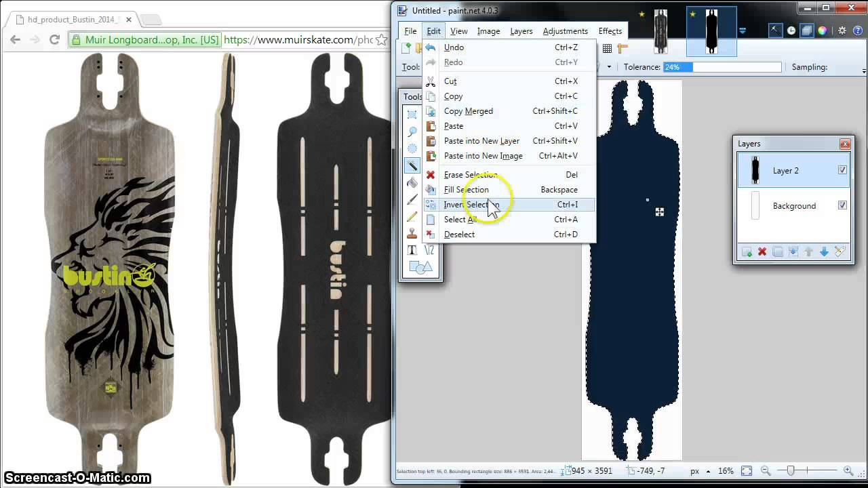The image size is (868, 488).
Task: Move layer down with blue arrow
Action: pos(824,251)
